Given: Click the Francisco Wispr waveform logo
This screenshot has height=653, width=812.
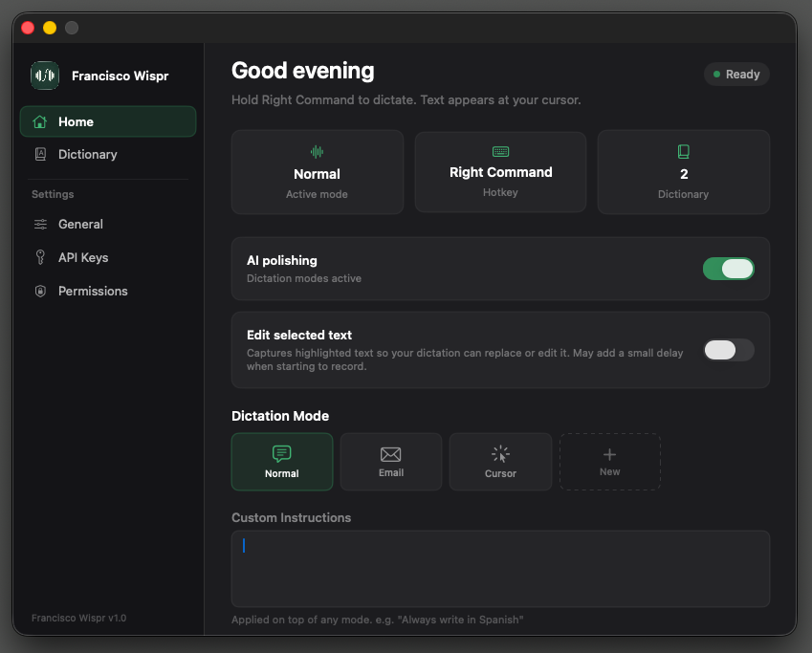Looking at the screenshot, I should pyautogui.click(x=45, y=76).
